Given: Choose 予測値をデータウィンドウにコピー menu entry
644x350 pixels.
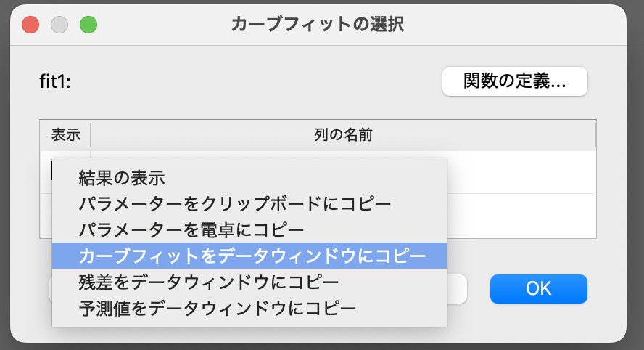Looking at the screenshot, I should tap(218, 308).
